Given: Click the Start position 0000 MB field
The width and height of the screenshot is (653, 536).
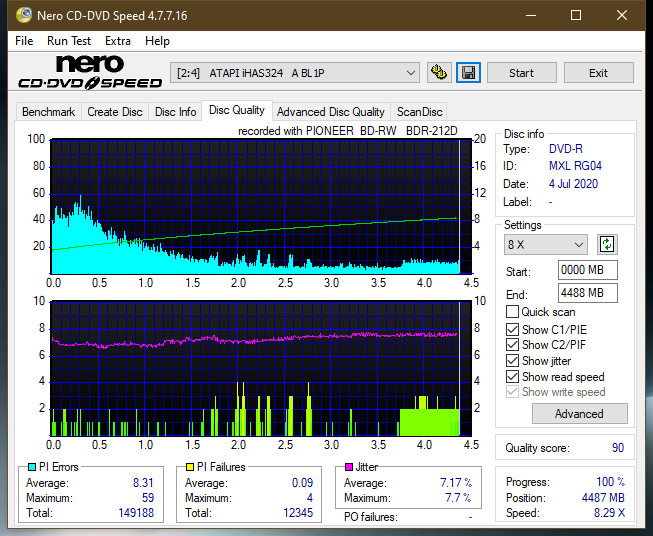Looking at the screenshot, I should pos(587,270).
